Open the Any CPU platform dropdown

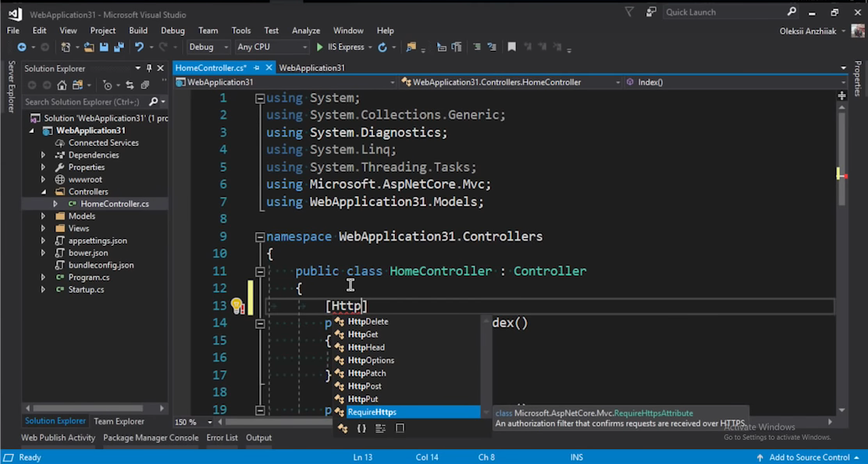[272, 48]
